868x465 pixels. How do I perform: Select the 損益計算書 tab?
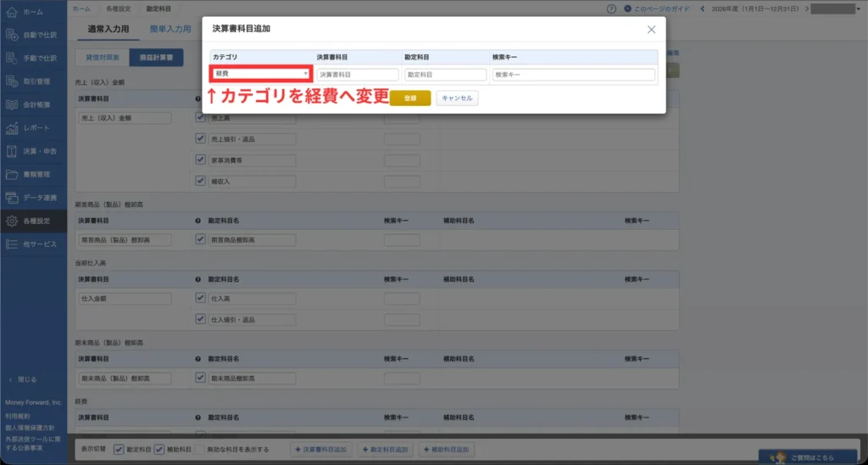[156, 58]
